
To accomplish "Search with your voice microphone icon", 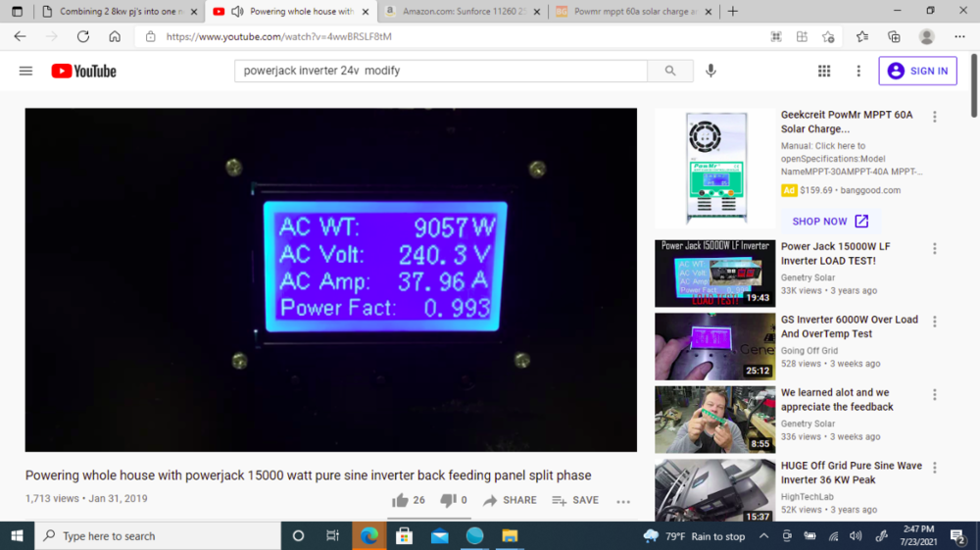I will pos(710,71).
